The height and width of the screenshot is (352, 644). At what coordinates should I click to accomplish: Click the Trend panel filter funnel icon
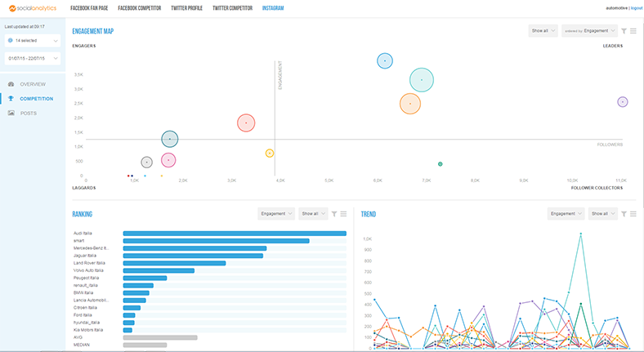click(624, 214)
